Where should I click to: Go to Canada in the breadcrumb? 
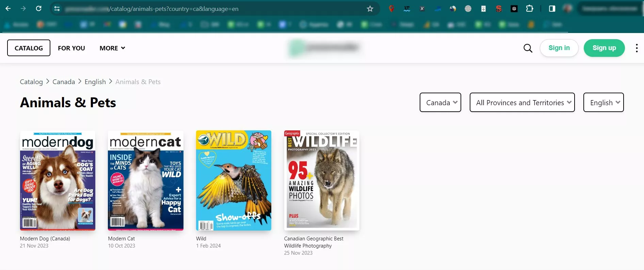tap(64, 82)
